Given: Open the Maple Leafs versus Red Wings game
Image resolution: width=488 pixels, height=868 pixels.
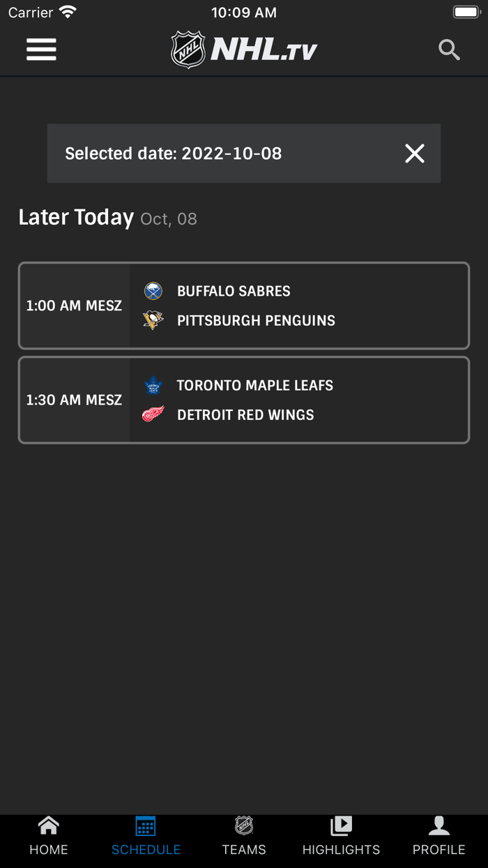Looking at the screenshot, I should click(x=244, y=400).
